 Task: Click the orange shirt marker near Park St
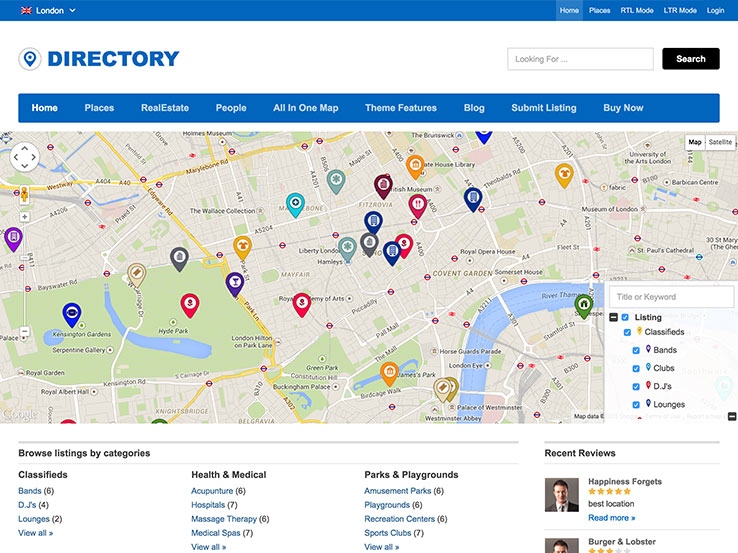pyautogui.click(x=242, y=248)
